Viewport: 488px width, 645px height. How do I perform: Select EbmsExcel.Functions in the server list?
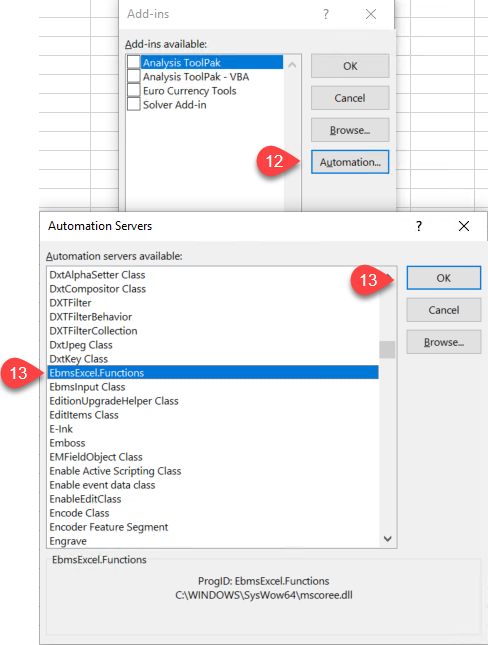coord(213,373)
